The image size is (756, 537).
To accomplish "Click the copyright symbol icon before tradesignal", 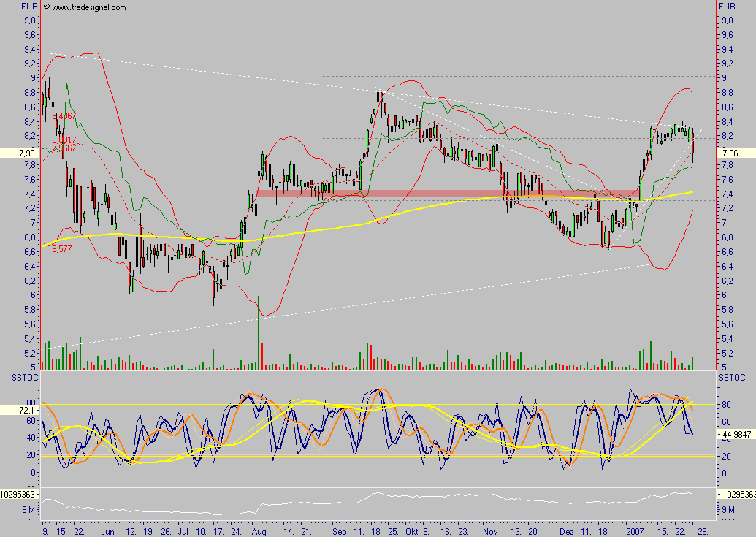I will (47, 7).
